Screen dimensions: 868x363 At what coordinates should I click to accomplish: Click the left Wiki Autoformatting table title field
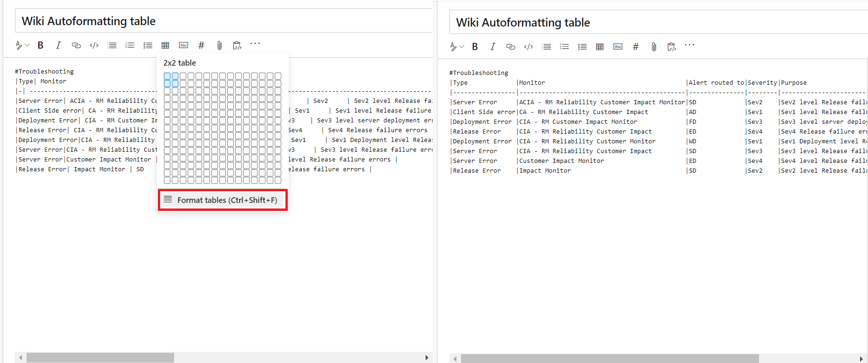coord(224,21)
